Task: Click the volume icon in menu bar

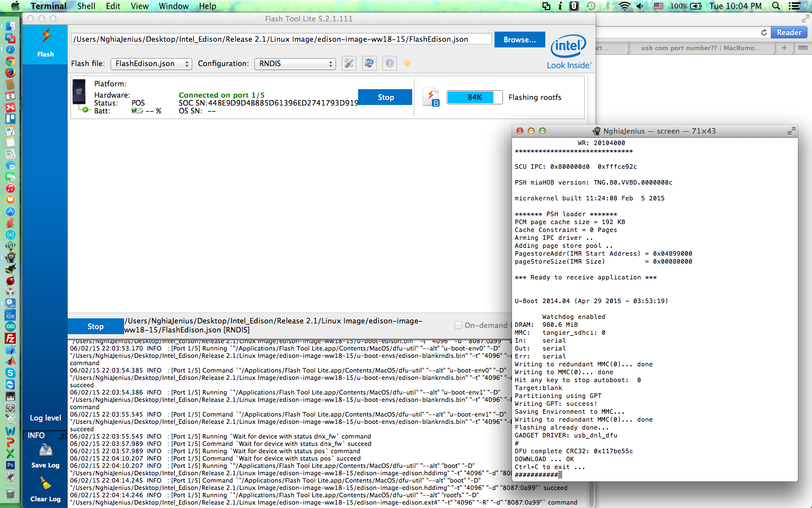Action: click(x=640, y=6)
